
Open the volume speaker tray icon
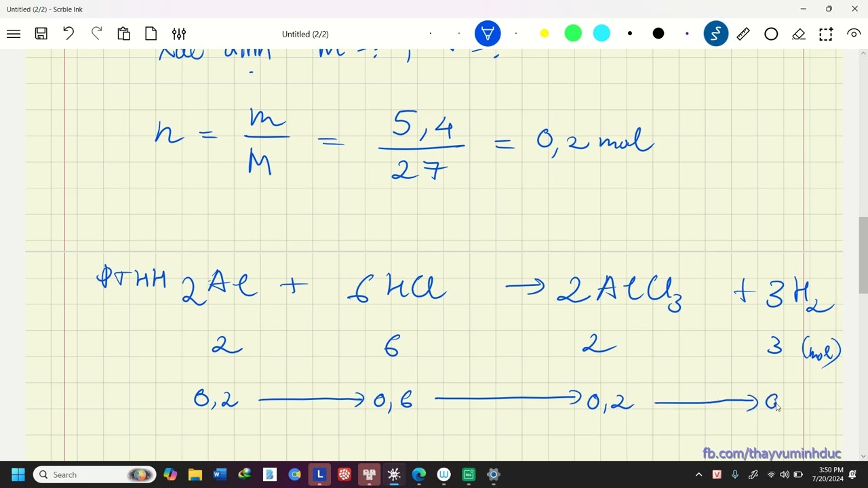(785, 474)
